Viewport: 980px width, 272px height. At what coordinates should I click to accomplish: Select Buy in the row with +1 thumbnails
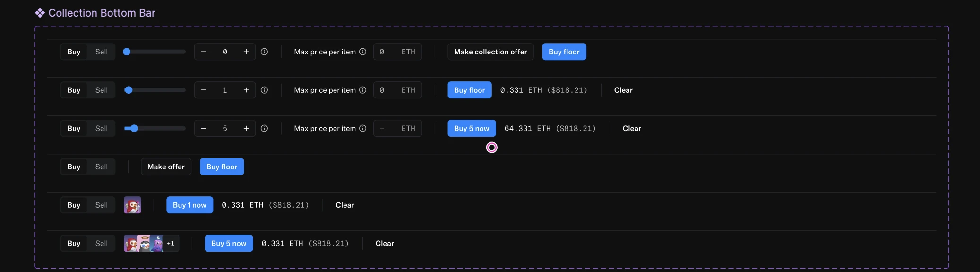pos(74,244)
